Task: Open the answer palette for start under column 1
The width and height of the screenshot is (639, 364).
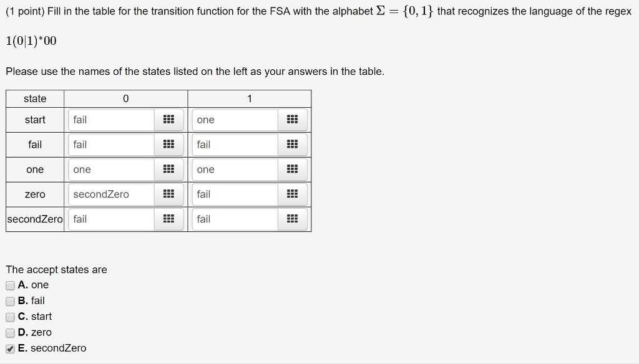Action: point(293,120)
